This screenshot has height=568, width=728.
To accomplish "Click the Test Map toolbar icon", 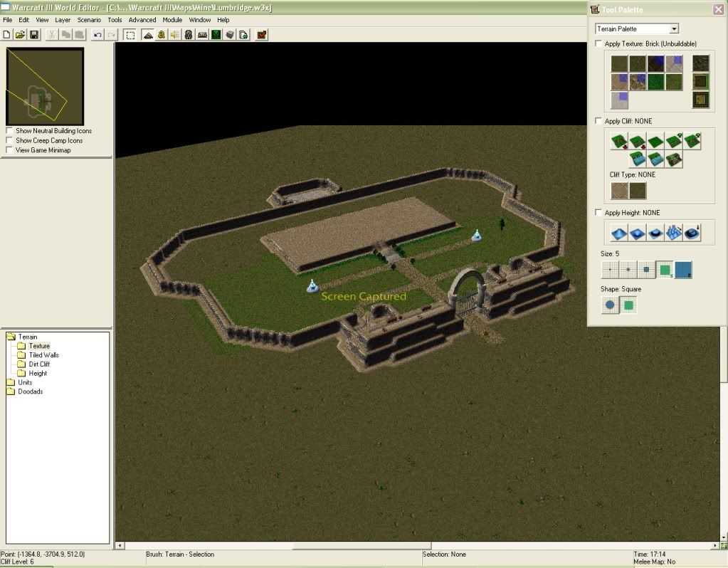I will 262,35.
